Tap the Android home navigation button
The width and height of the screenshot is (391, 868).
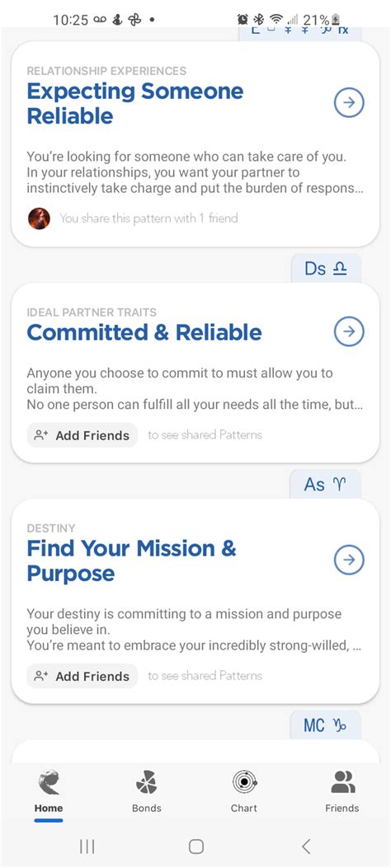click(196, 846)
